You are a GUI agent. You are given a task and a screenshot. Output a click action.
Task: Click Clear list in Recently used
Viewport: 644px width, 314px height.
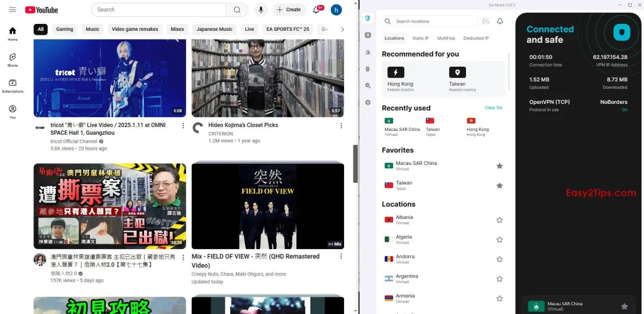point(493,108)
